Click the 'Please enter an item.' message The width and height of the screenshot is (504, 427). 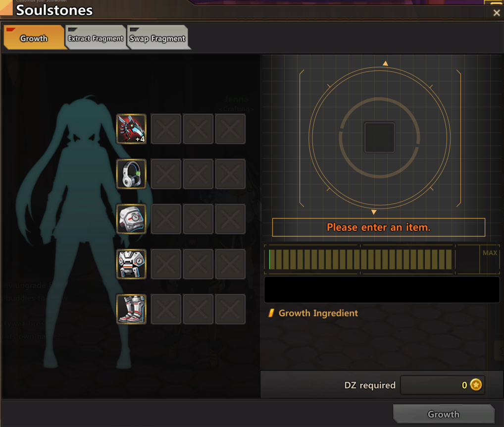coord(379,227)
